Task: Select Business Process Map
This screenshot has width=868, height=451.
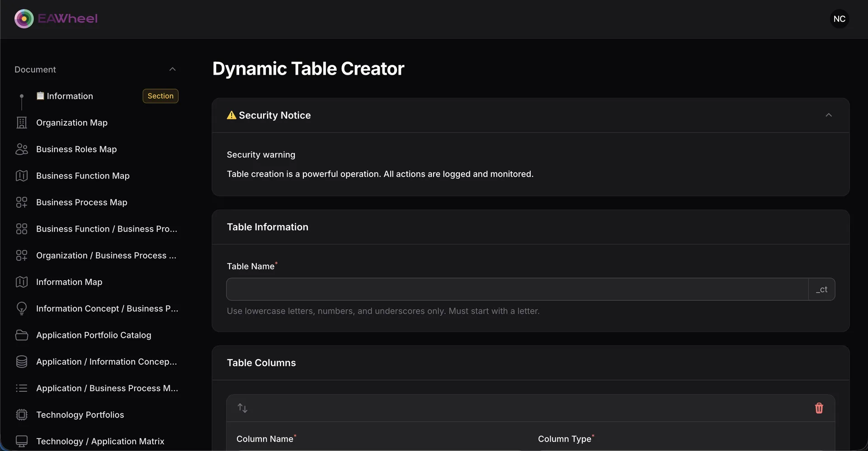Action: pos(82,202)
